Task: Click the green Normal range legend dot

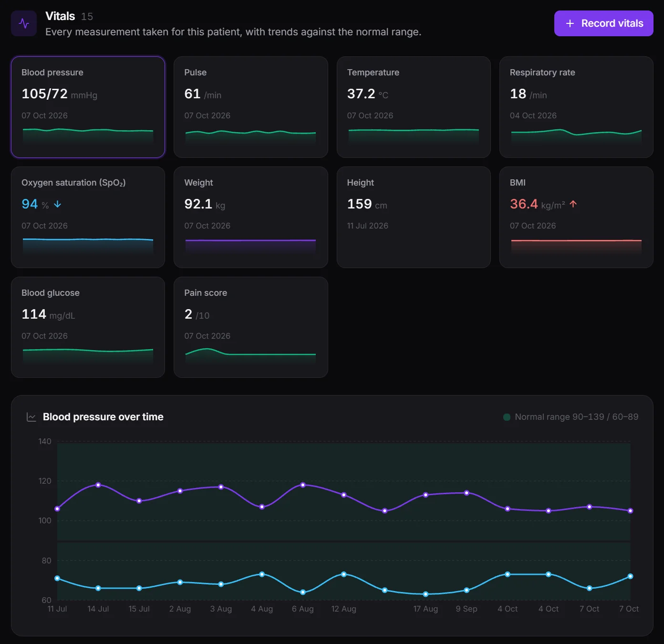Action: tap(507, 417)
